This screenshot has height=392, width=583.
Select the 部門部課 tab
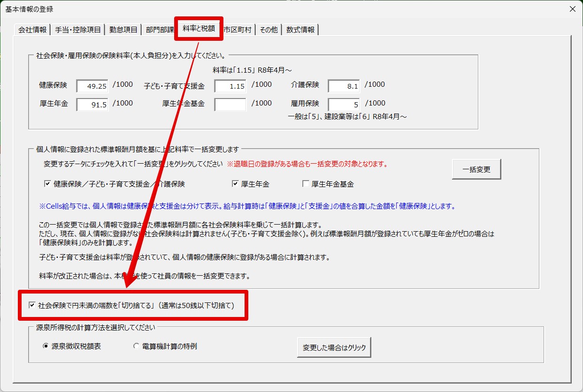pyautogui.click(x=159, y=30)
